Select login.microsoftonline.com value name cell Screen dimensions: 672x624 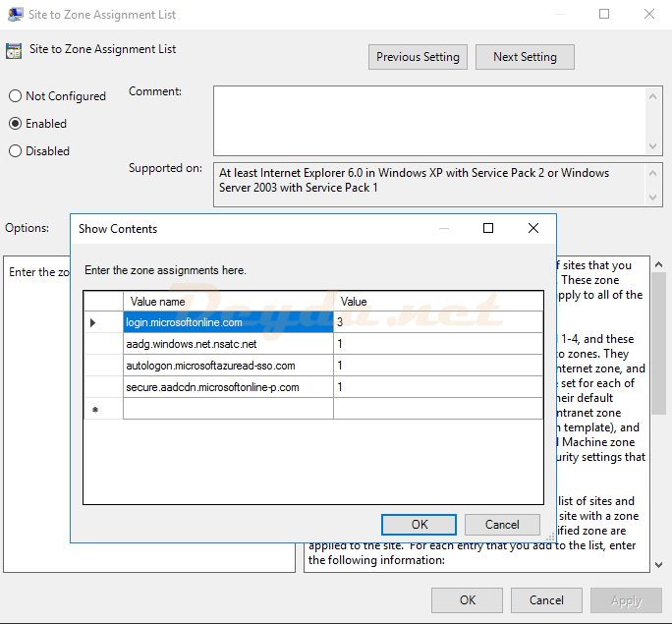click(229, 322)
